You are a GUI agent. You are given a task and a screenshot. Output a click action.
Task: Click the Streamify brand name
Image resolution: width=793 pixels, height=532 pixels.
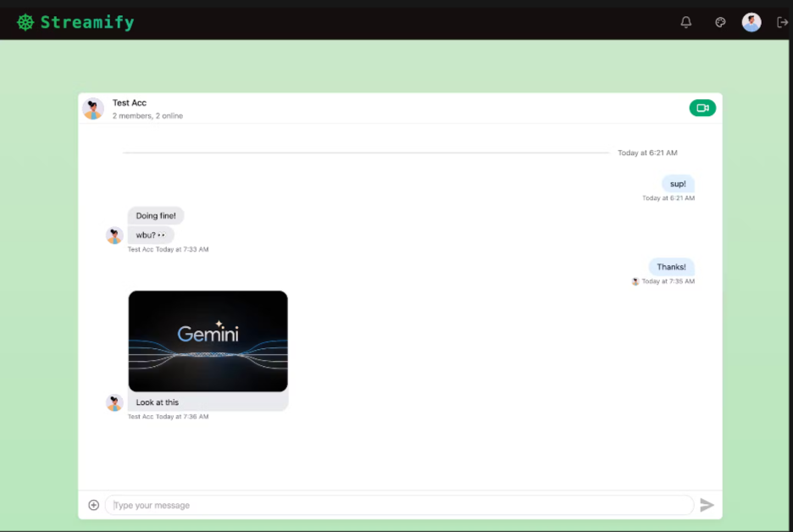tap(85, 22)
